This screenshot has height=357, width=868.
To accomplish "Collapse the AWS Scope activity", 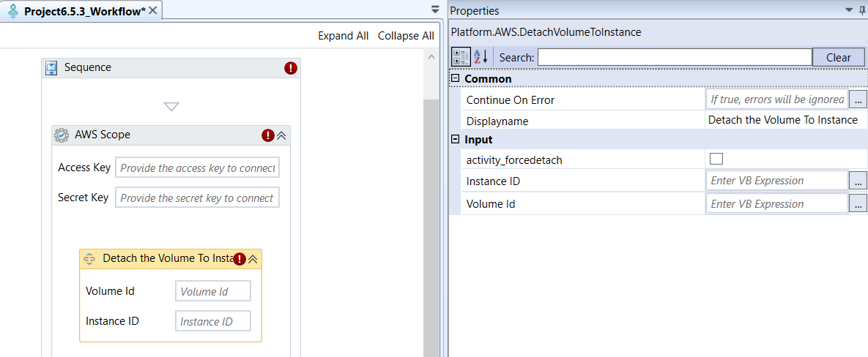I will (281, 135).
